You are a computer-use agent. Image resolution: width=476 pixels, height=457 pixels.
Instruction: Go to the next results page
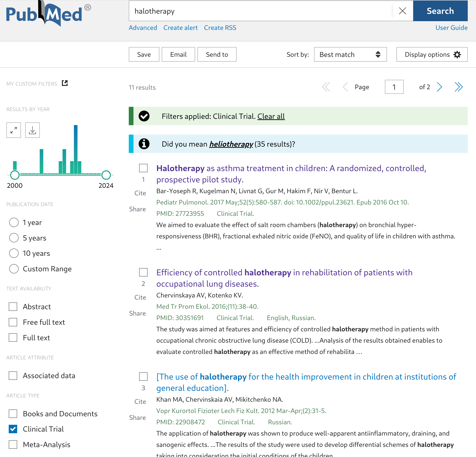(x=439, y=87)
